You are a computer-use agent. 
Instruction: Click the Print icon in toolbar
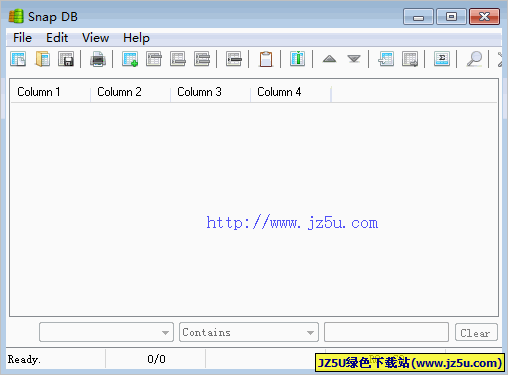(98, 59)
